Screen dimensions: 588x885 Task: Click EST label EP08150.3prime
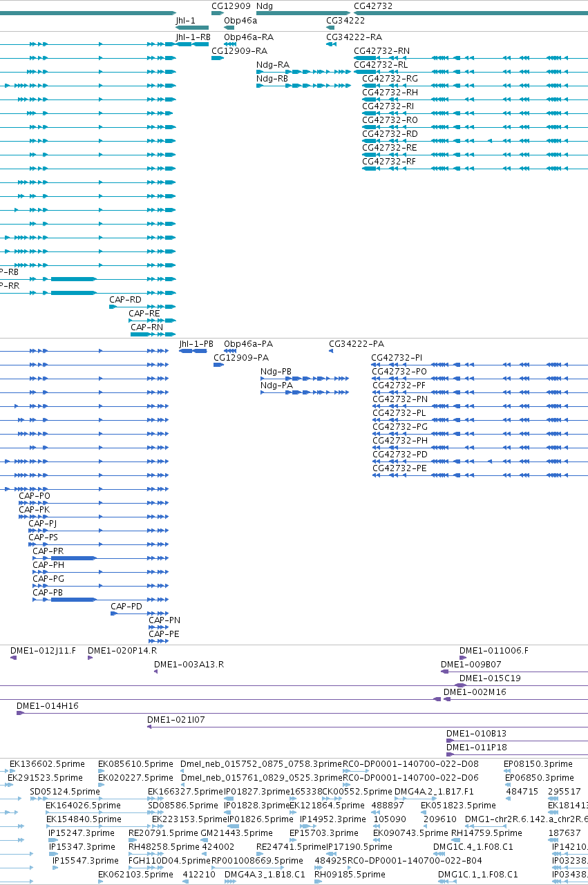click(538, 763)
